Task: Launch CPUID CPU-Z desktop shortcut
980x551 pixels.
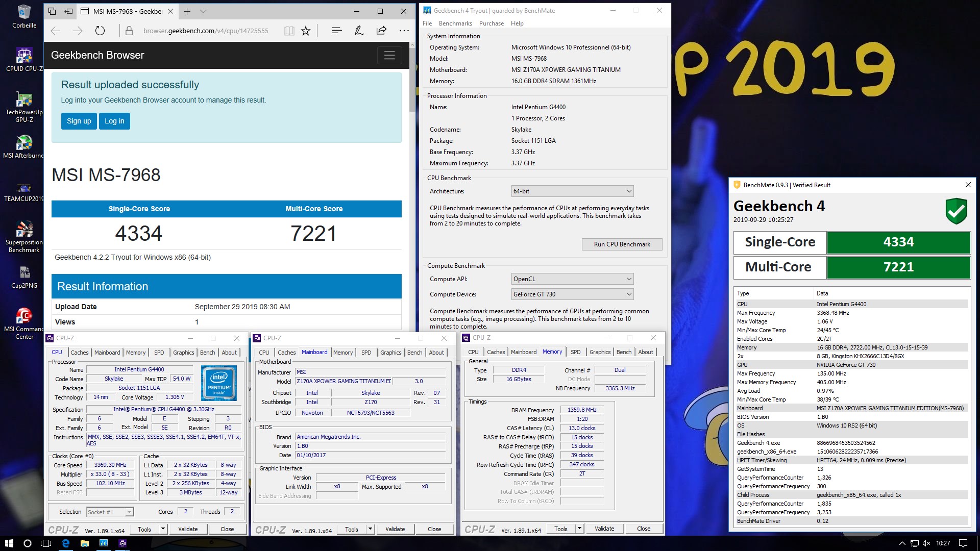Action: click(24, 59)
